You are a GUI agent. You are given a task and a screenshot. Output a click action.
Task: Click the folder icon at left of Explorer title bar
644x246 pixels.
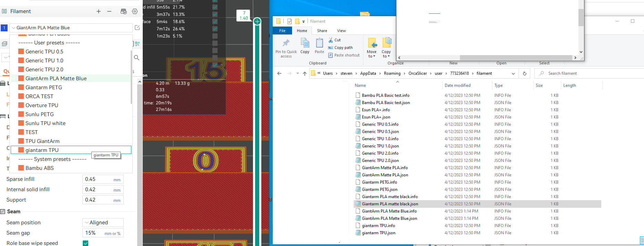coord(278,21)
